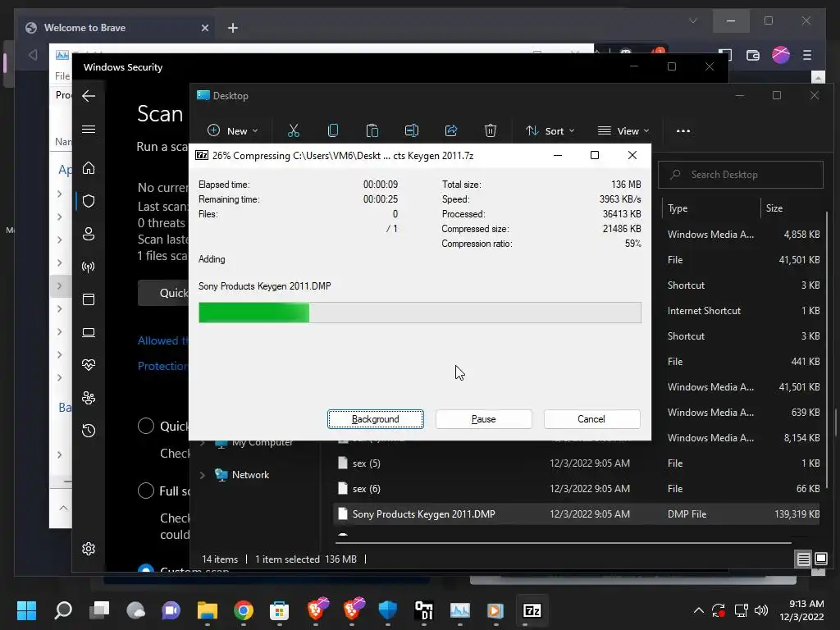Open Device performance & health icon
Screen dimensions: 840x630
[x=89, y=365]
